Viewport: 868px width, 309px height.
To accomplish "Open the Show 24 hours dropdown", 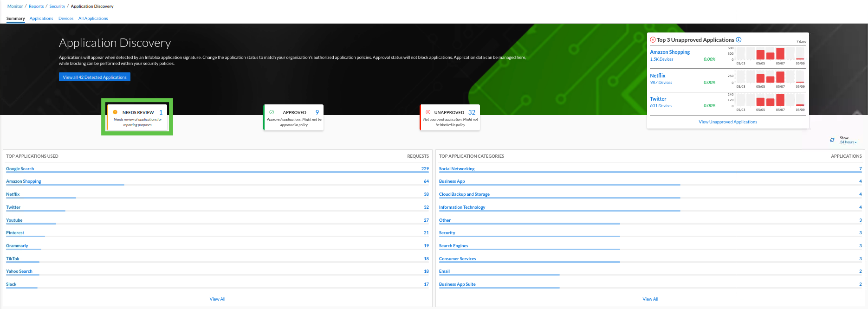I will (848, 142).
